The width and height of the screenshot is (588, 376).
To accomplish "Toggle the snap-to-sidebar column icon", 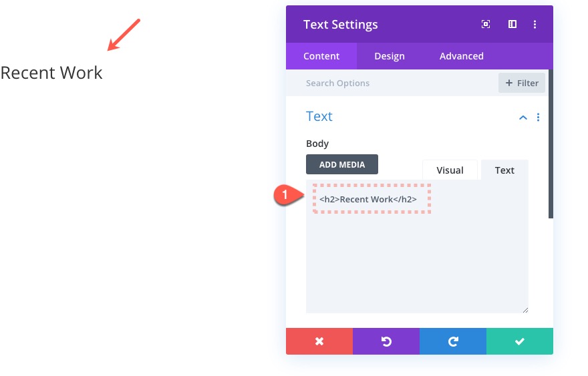I will click(x=512, y=24).
